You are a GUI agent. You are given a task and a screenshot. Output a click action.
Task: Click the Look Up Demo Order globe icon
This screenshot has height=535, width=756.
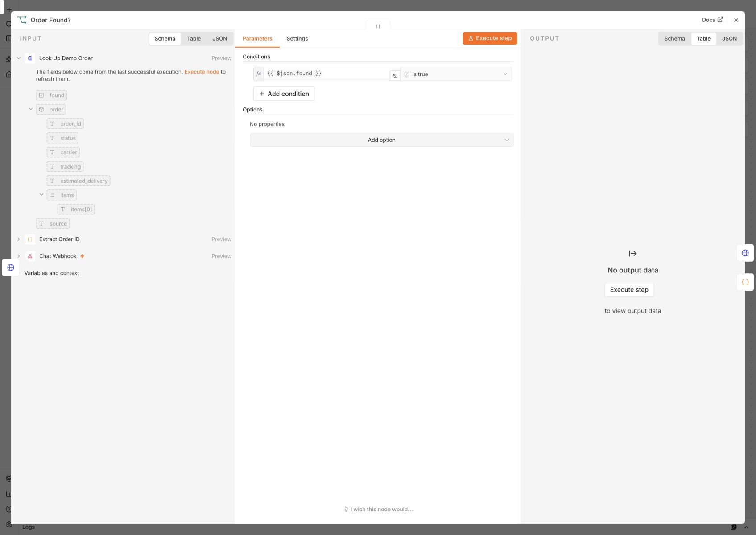click(30, 58)
